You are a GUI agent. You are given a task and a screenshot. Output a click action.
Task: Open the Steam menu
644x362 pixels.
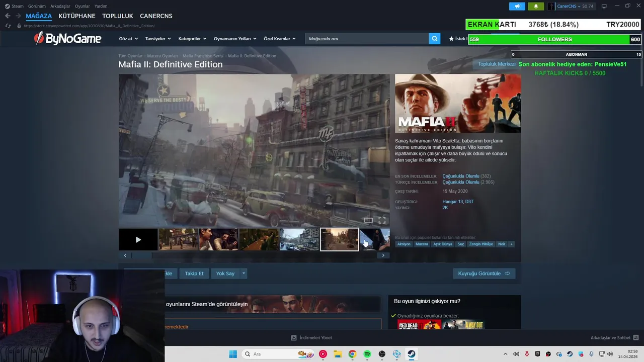[x=14, y=6]
